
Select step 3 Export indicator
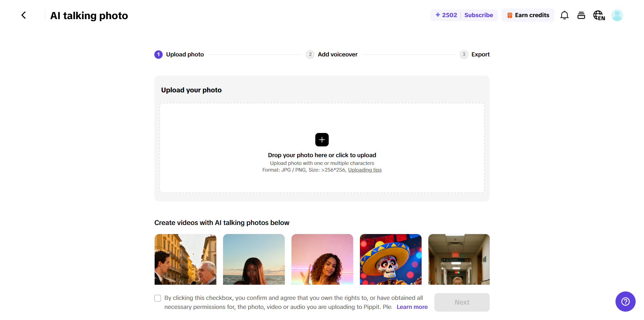coord(475,54)
